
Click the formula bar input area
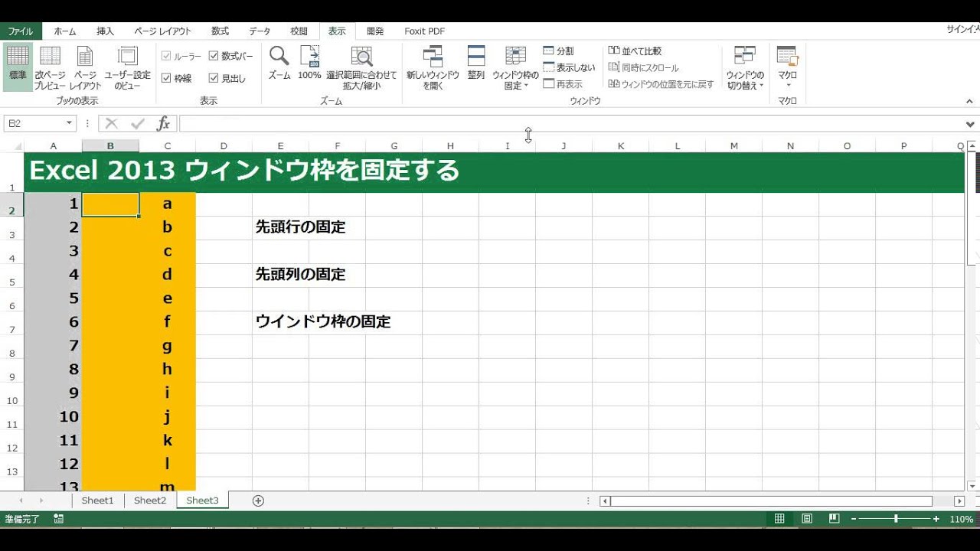[x=570, y=123]
